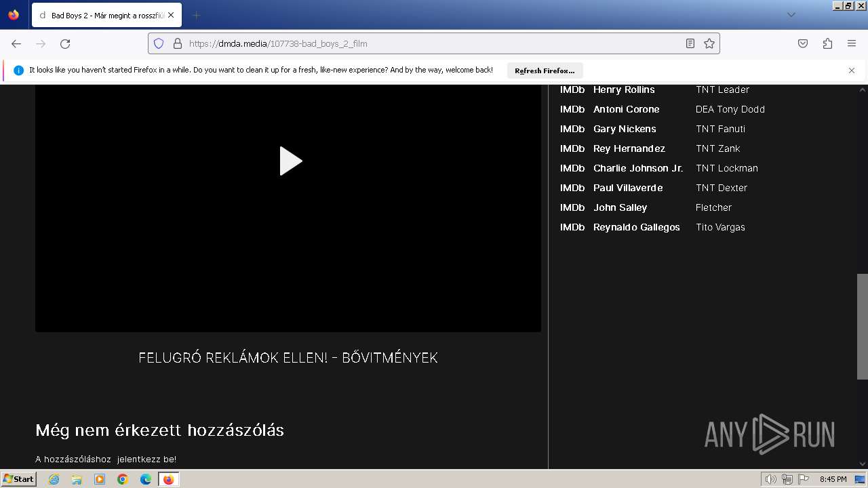Image resolution: width=868 pixels, height=488 pixels.
Task: Launch Edge from taskbar
Action: point(146,479)
